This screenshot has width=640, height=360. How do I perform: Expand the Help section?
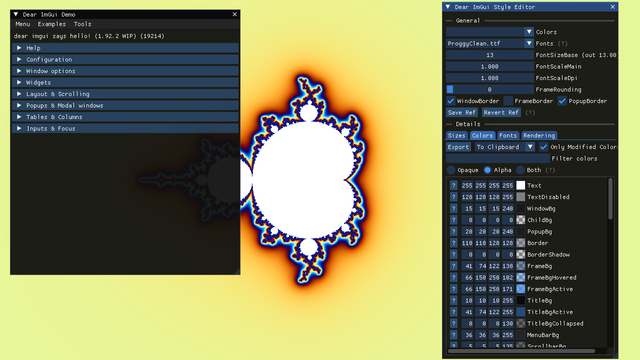pos(125,48)
